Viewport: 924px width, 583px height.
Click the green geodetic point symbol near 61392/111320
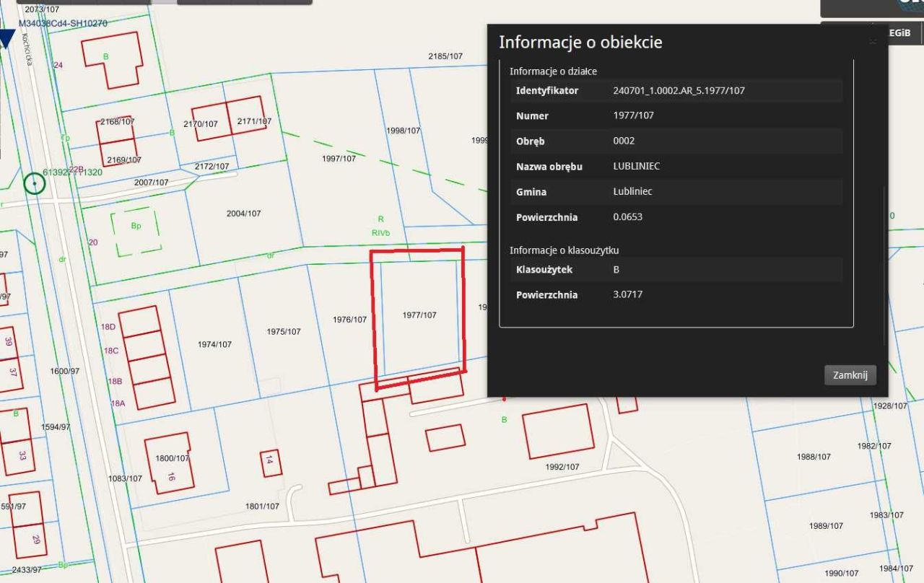(35, 183)
